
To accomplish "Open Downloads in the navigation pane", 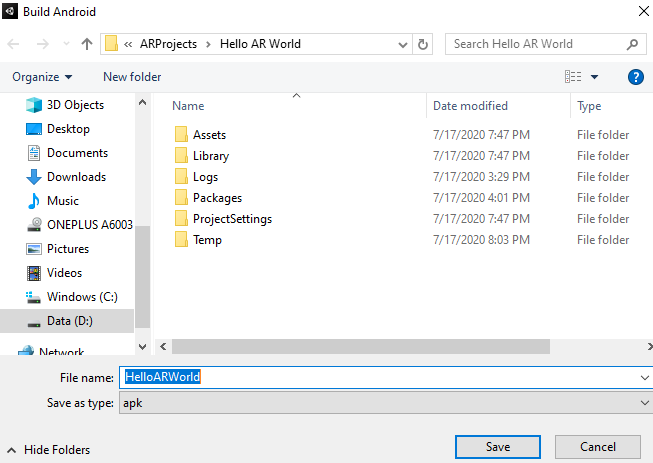I will [76, 177].
